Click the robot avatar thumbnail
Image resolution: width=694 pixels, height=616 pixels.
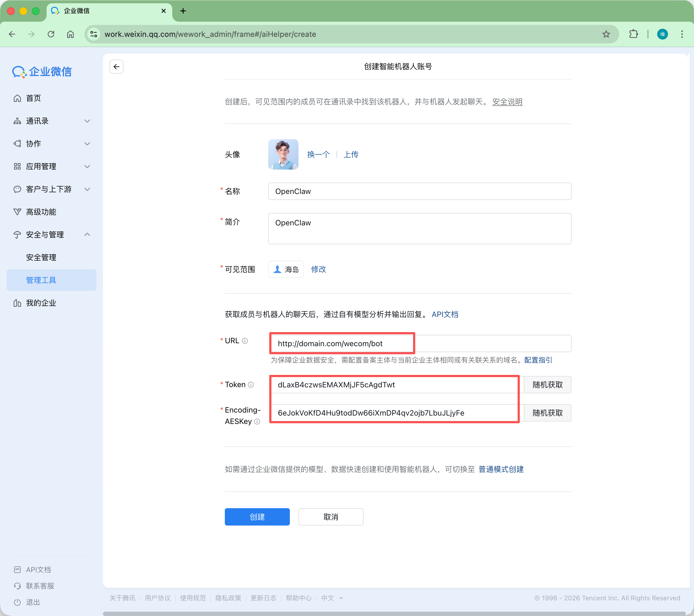(283, 154)
